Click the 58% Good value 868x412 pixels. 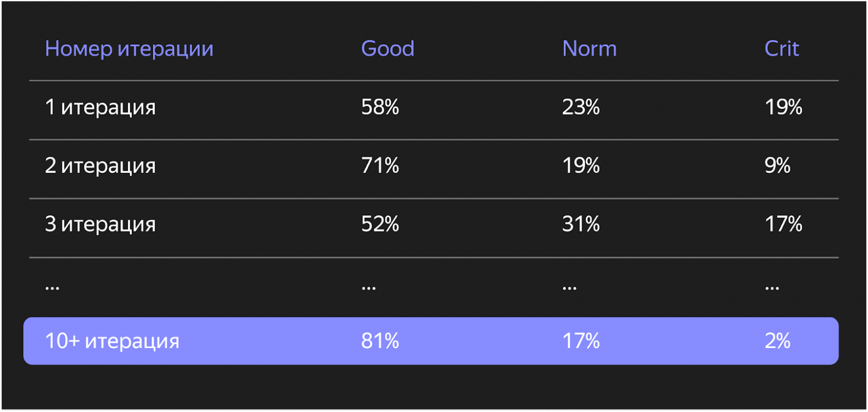[x=380, y=107]
